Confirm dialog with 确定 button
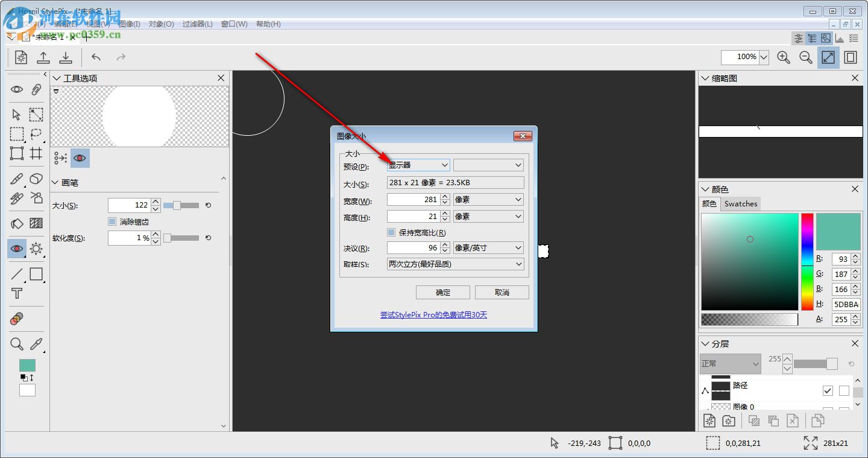This screenshot has width=868, height=458. point(443,292)
